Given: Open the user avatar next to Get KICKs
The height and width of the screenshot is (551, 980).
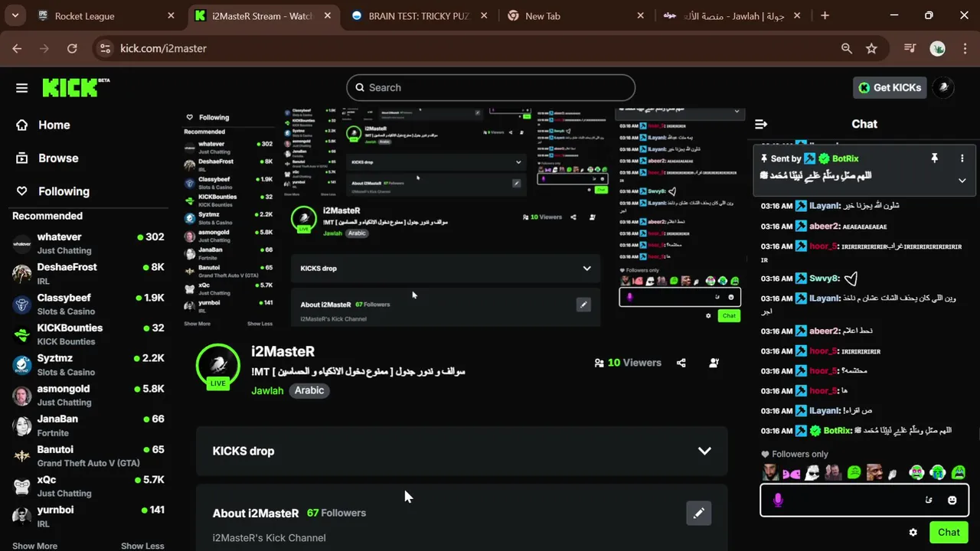Looking at the screenshot, I should 944,87.
